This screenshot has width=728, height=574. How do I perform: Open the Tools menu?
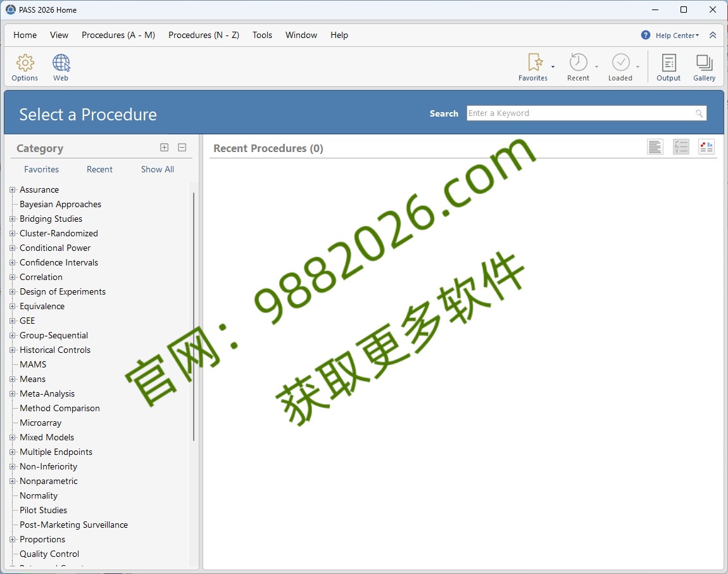click(262, 35)
